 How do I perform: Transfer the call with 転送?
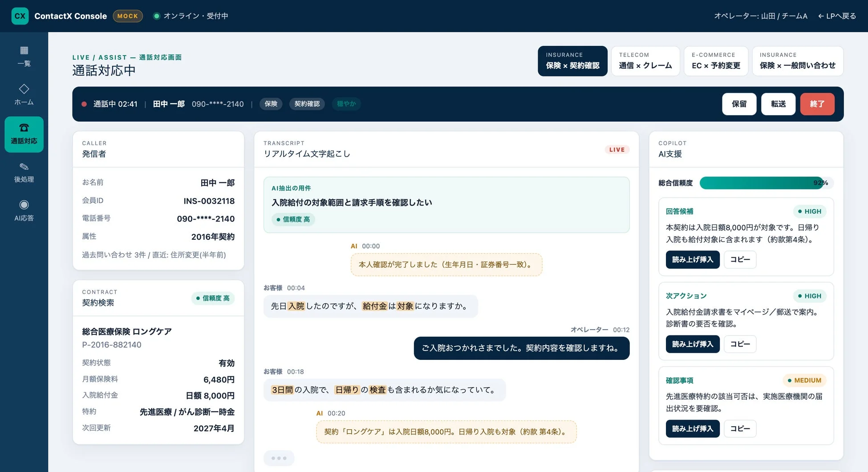(778, 104)
